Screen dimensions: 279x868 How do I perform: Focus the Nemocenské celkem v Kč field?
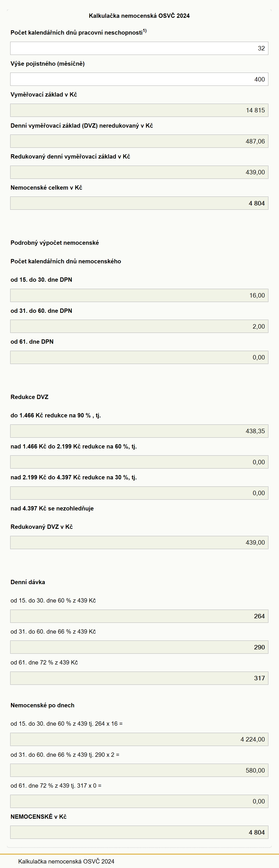[139, 203]
